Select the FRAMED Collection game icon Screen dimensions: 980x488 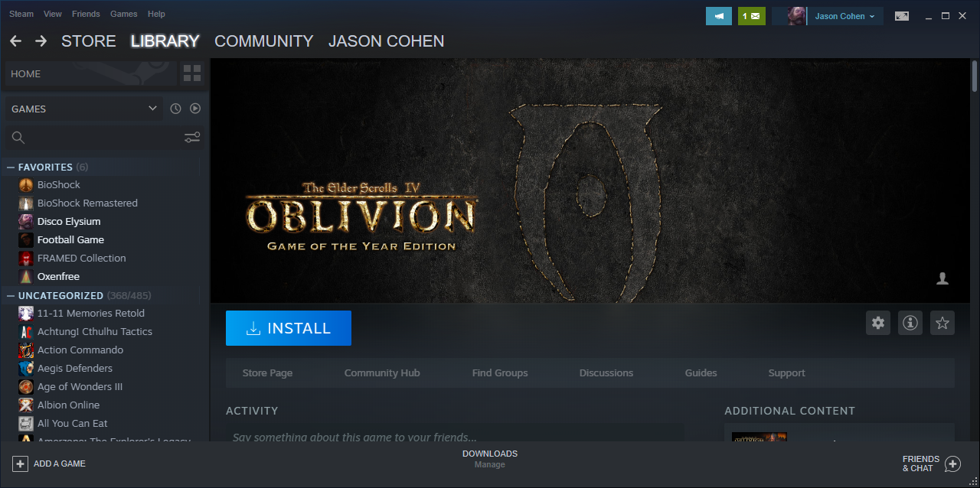[26, 259]
